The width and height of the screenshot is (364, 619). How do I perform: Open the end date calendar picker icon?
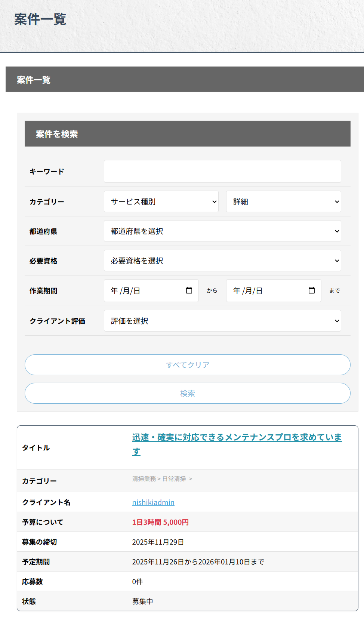311,290
